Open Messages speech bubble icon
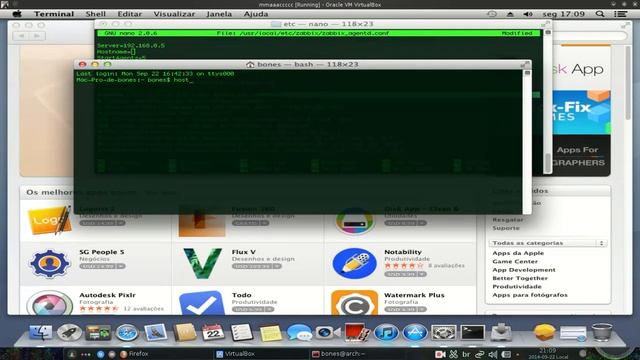Screen dimensions: 640x360 point(299,333)
